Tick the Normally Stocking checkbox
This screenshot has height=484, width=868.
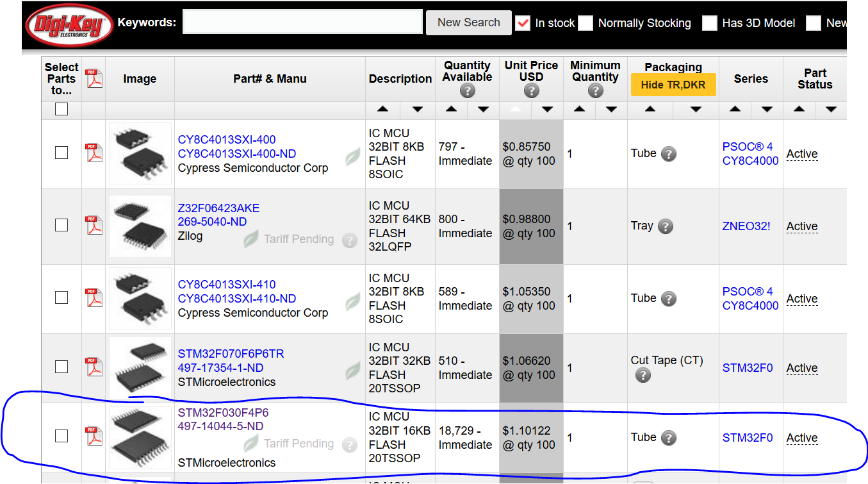coord(585,23)
